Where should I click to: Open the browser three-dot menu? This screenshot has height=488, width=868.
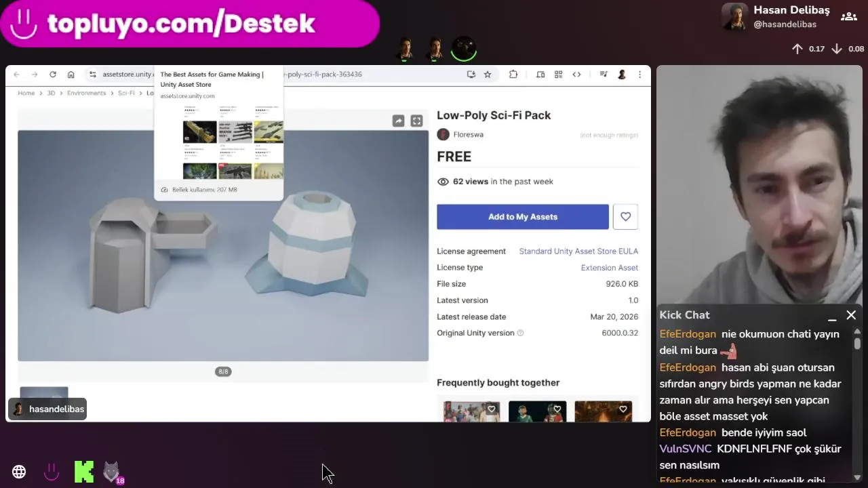pos(639,75)
